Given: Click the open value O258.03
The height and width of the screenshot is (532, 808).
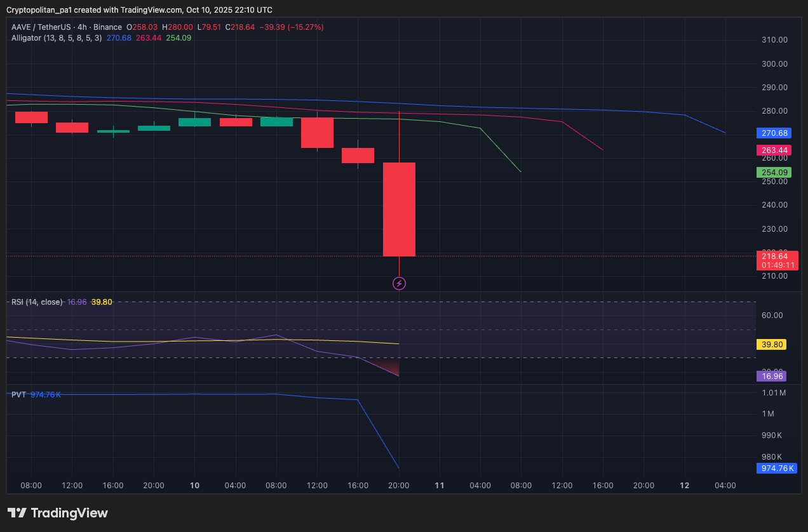Looking at the screenshot, I should click(142, 27).
